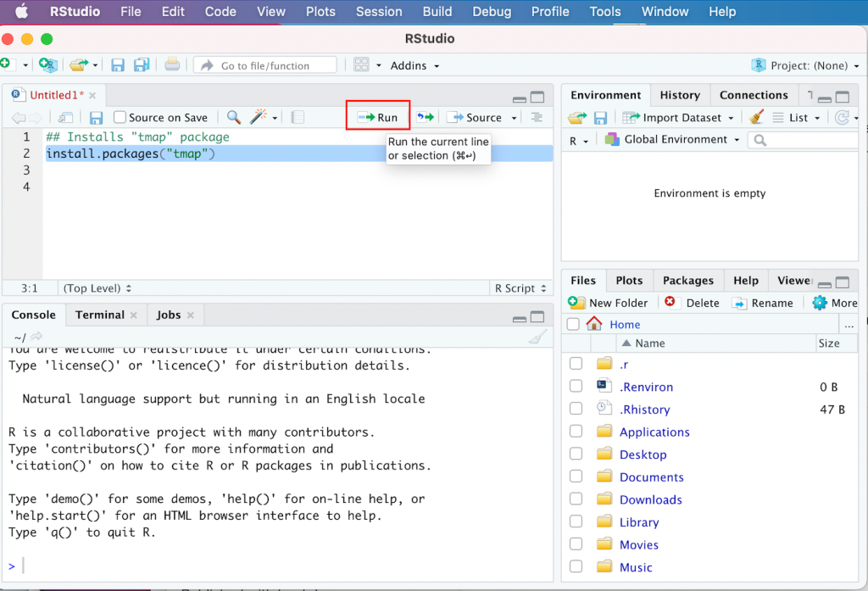This screenshot has width=868, height=591.
Task: Click the console working directory arrow
Action: [36, 337]
